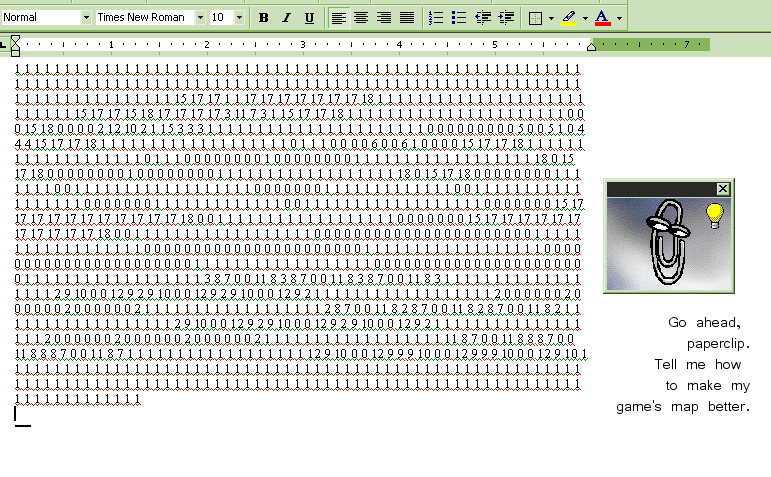Justify the paragraph text
Image resolution: width=771 pixels, height=477 pixels.
click(407, 18)
